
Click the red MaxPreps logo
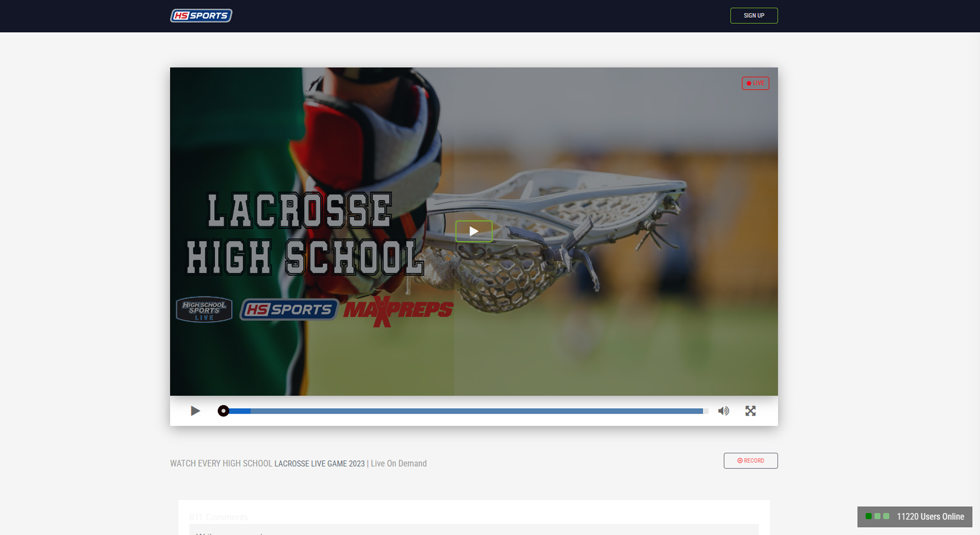coord(398,311)
